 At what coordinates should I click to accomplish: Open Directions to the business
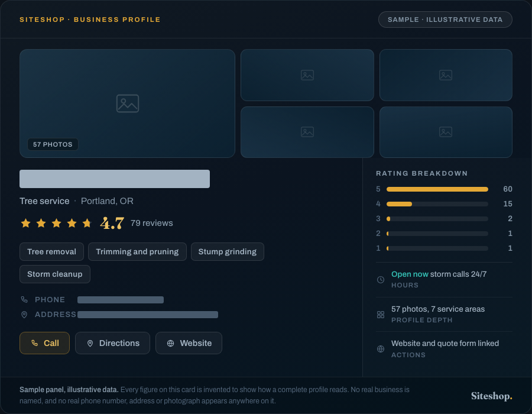(112, 343)
